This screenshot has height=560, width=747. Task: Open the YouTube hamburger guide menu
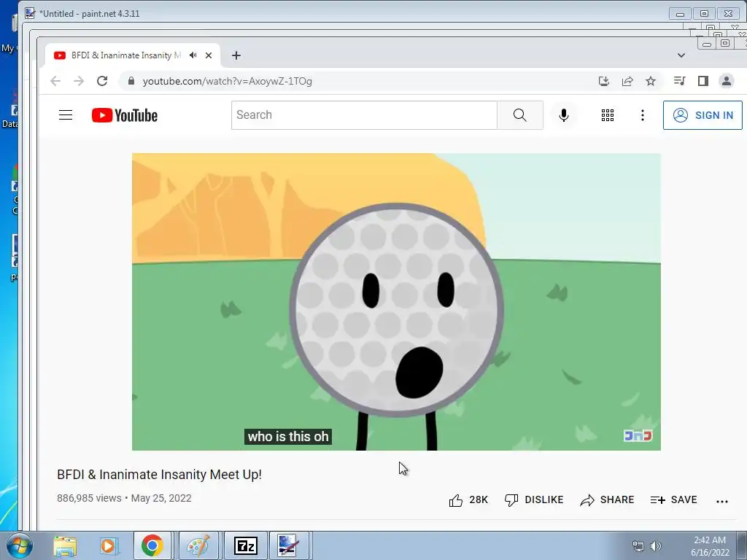point(66,115)
